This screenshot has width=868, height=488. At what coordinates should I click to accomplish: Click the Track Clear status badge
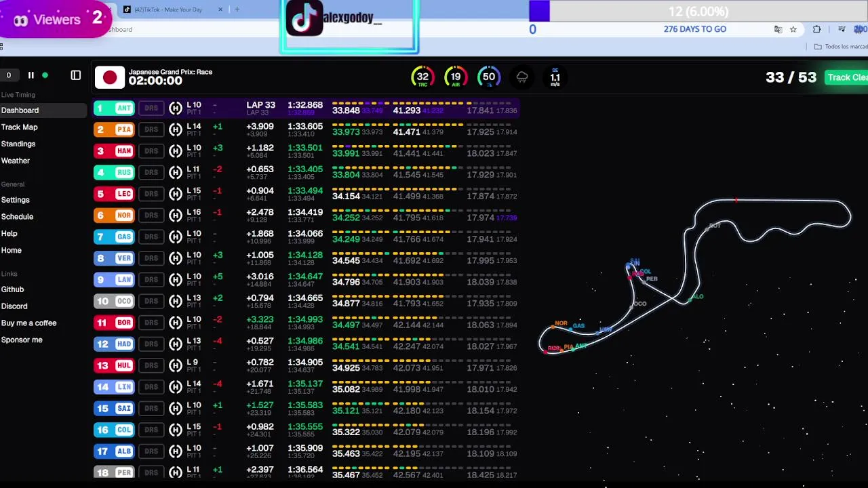click(846, 77)
